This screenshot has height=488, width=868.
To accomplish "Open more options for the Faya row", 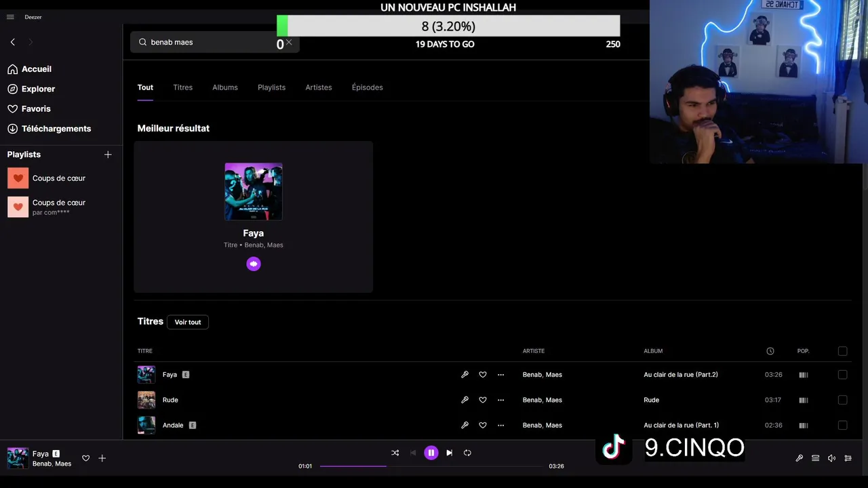I will 501,375.
